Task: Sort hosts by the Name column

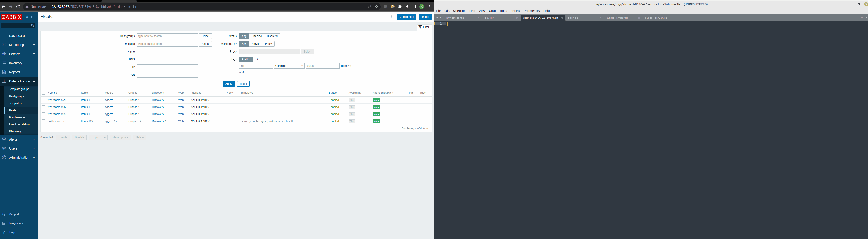Action: [x=53, y=93]
